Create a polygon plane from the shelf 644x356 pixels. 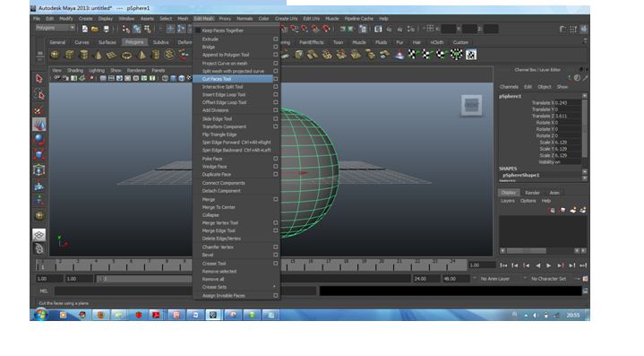pyautogui.click(x=112, y=55)
